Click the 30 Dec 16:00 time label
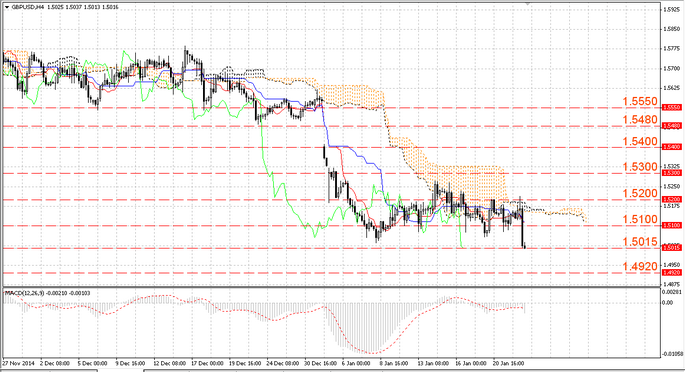This screenshot has width=685, height=372. click(320, 363)
